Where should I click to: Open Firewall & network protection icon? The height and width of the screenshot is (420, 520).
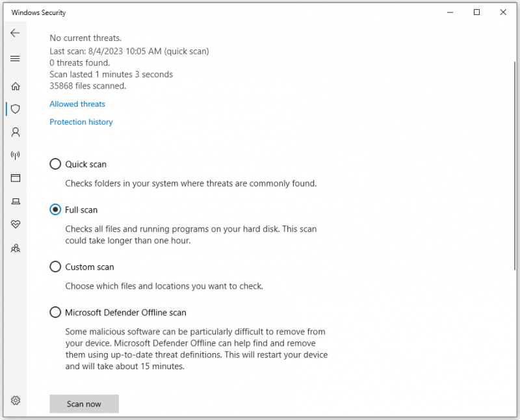16,155
